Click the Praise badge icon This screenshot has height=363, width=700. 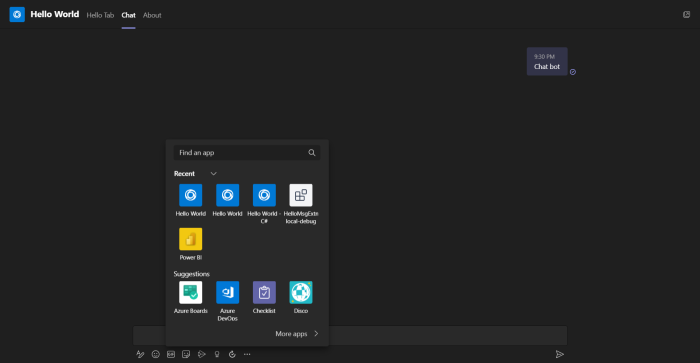[217, 354]
